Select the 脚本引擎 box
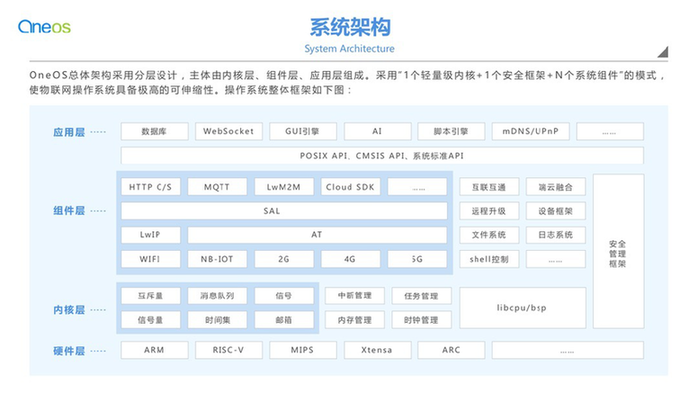Viewport: 698px width, 393px height. coord(451,131)
